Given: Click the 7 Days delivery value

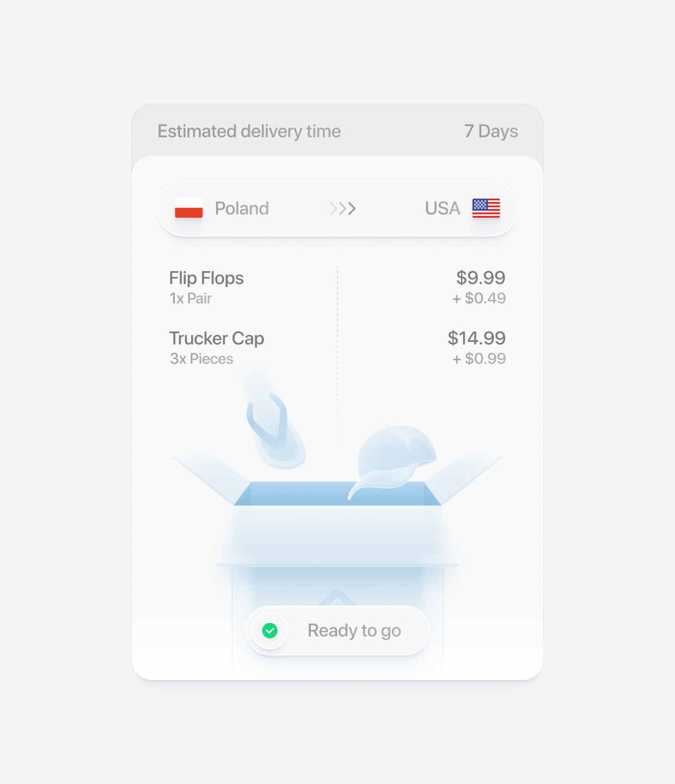Looking at the screenshot, I should [x=491, y=131].
